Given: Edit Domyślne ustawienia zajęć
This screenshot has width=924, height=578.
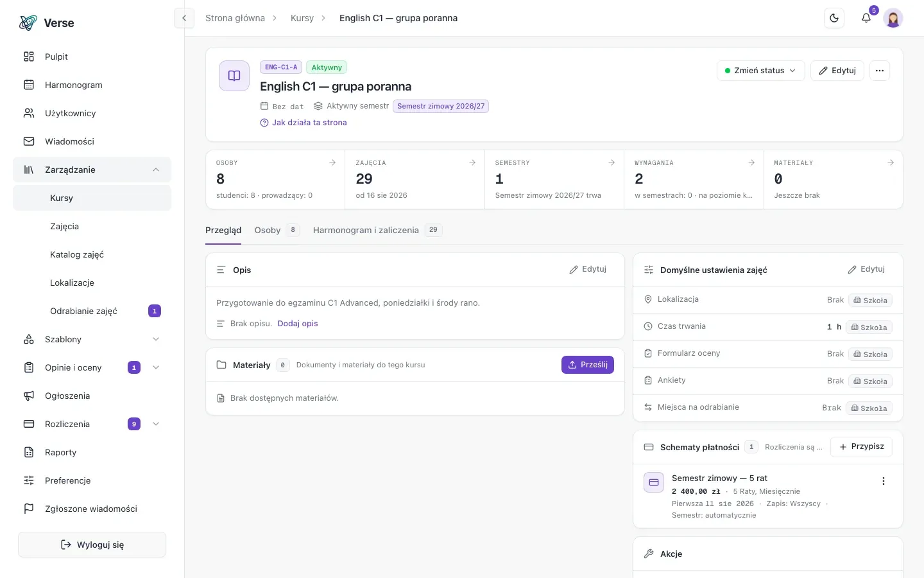Looking at the screenshot, I should 866,269.
